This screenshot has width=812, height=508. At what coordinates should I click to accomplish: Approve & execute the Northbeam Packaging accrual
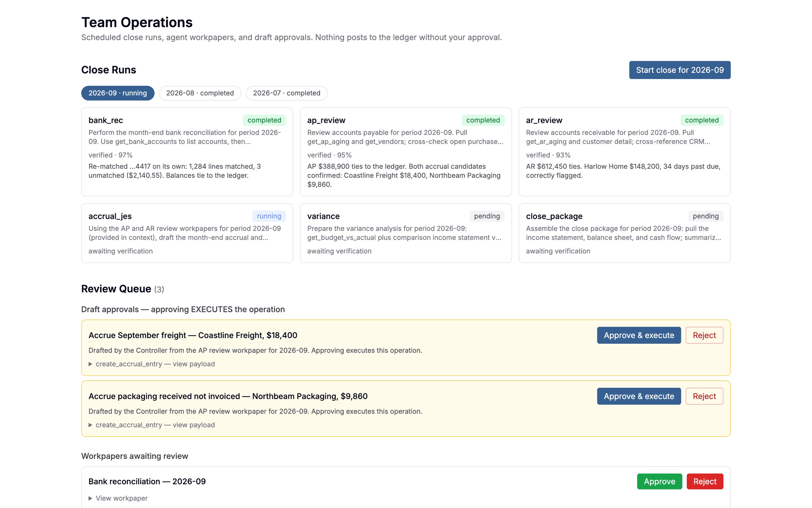click(639, 396)
